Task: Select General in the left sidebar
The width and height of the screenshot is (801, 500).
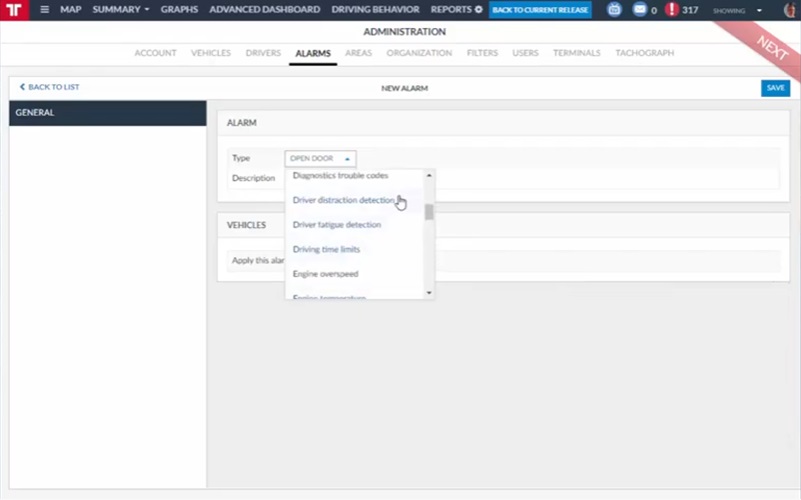Action: 35,113
